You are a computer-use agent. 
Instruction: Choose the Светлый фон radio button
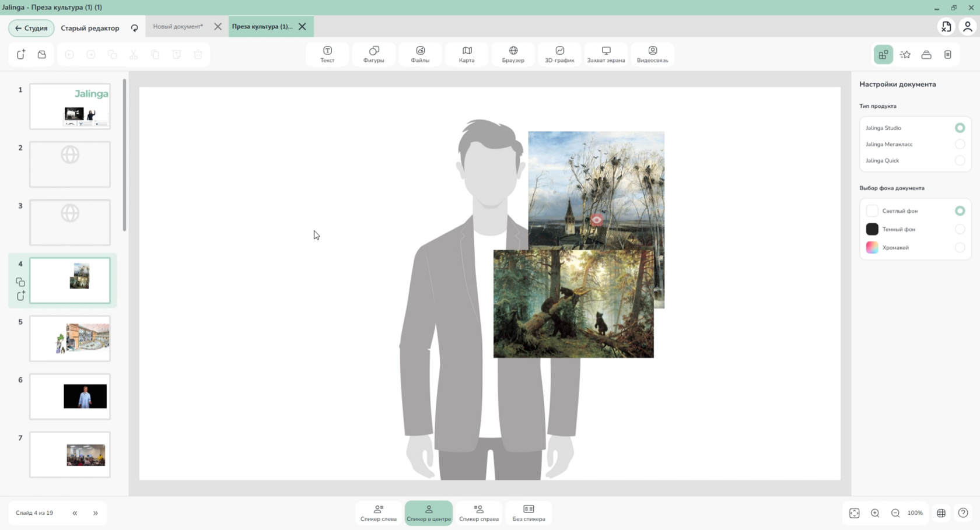tap(960, 211)
